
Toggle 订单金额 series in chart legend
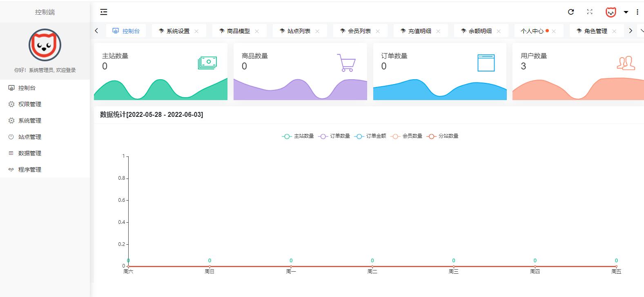(370, 136)
